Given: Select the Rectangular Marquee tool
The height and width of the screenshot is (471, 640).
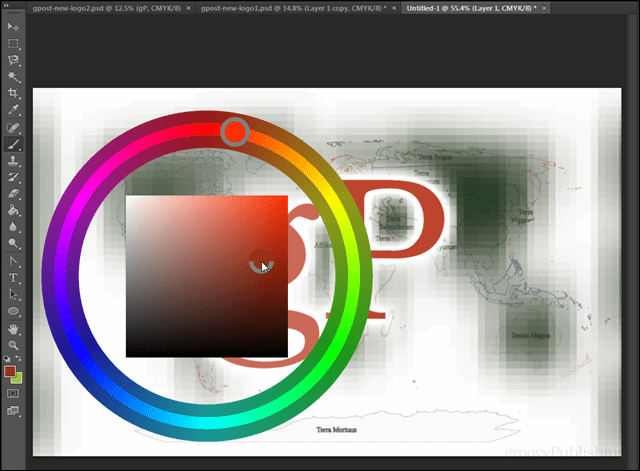Looking at the screenshot, I should click(14, 44).
